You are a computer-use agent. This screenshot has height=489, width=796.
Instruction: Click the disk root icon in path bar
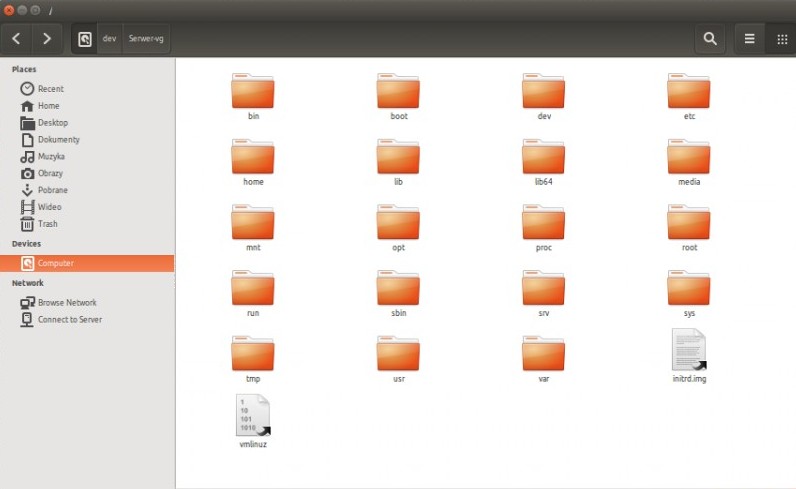pos(85,39)
